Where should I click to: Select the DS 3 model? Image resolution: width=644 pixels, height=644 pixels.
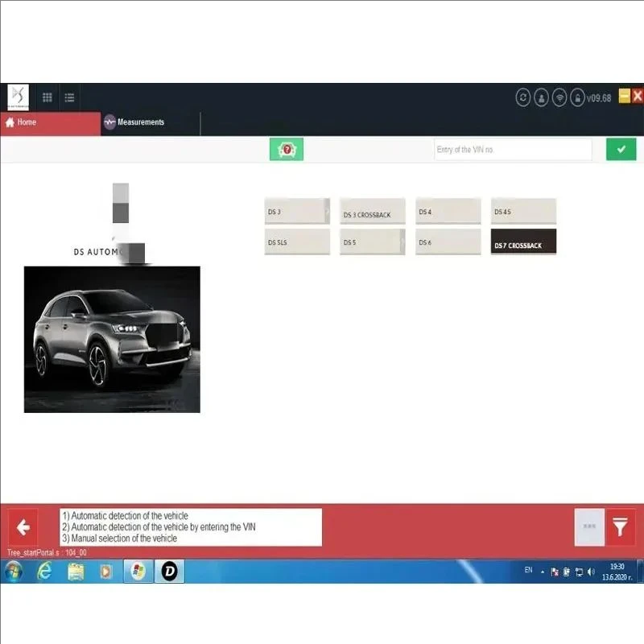[297, 211]
